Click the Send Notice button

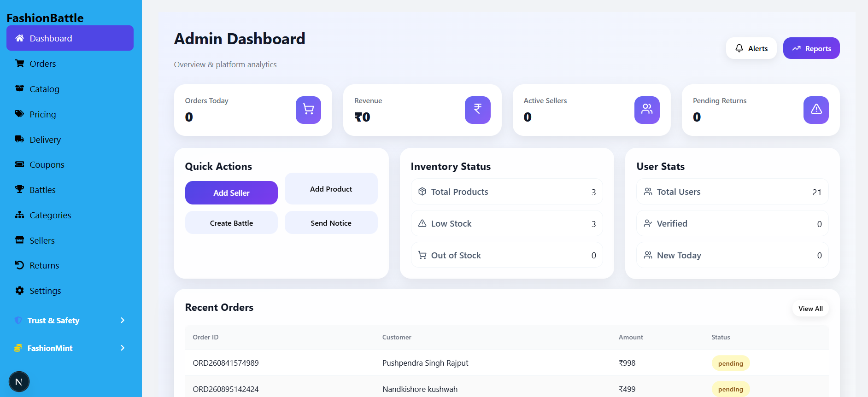tap(331, 223)
